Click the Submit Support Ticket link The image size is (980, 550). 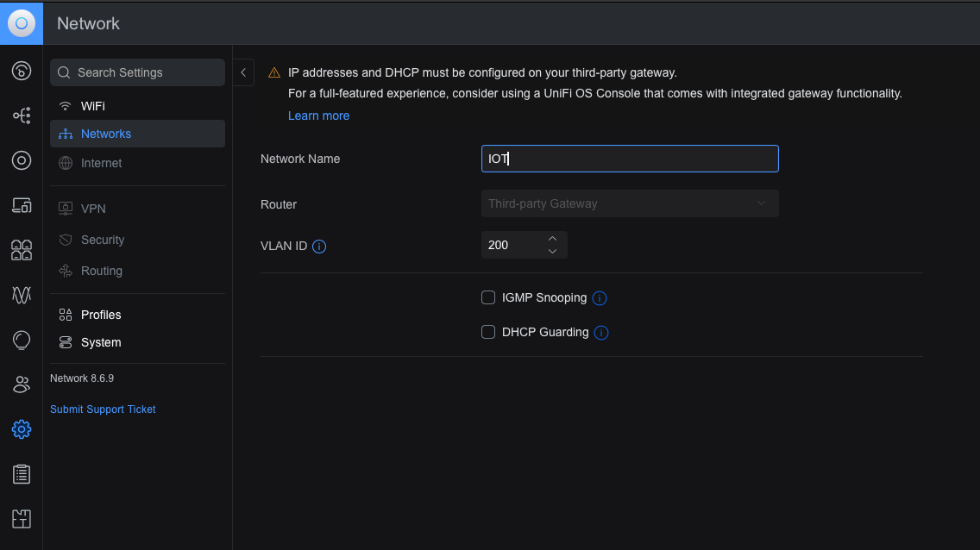click(x=103, y=409)
